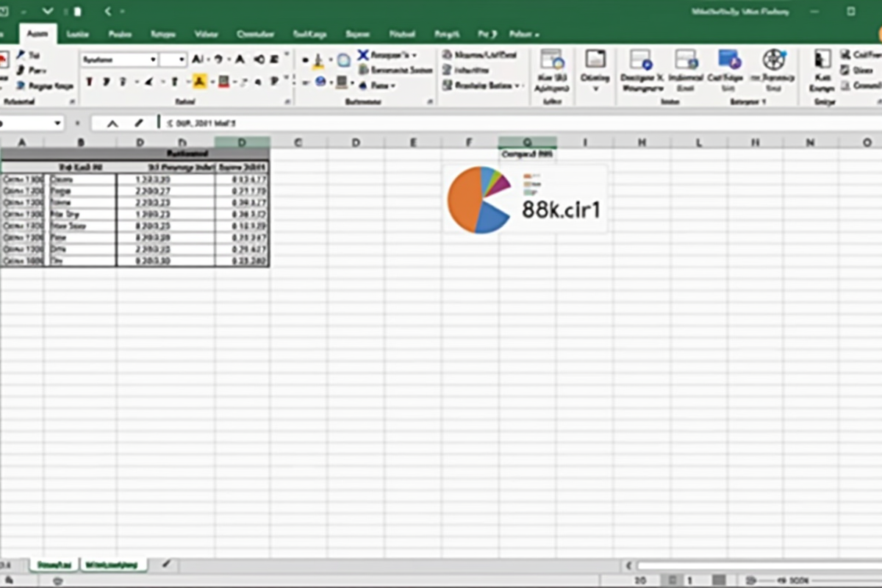The width and height of the screenshot is (882, 588).
Task: Click the upward caret icon in formula bar
Action: (x=112, y=123)
